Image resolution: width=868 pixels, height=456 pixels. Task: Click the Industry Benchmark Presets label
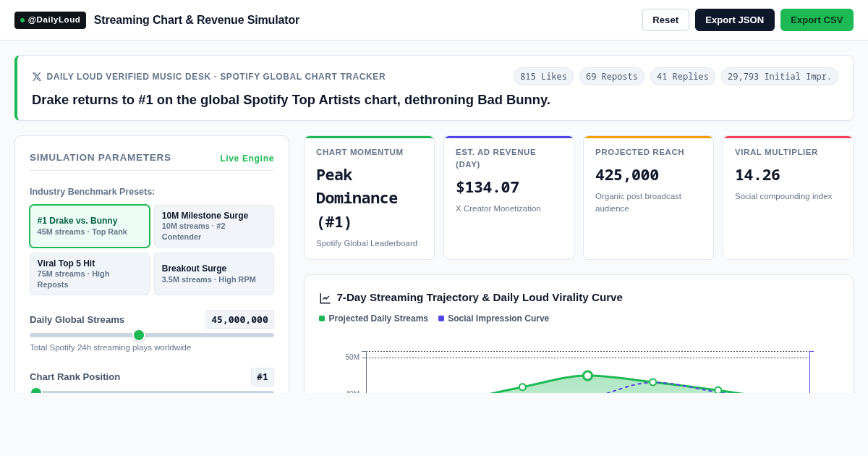(x=92, y=192)
